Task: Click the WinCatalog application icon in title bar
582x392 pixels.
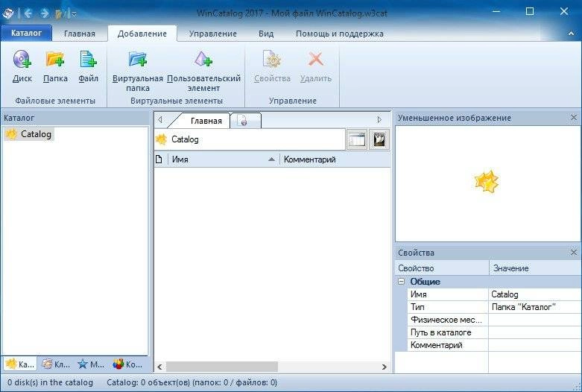Action: click(x=8, y=13)
